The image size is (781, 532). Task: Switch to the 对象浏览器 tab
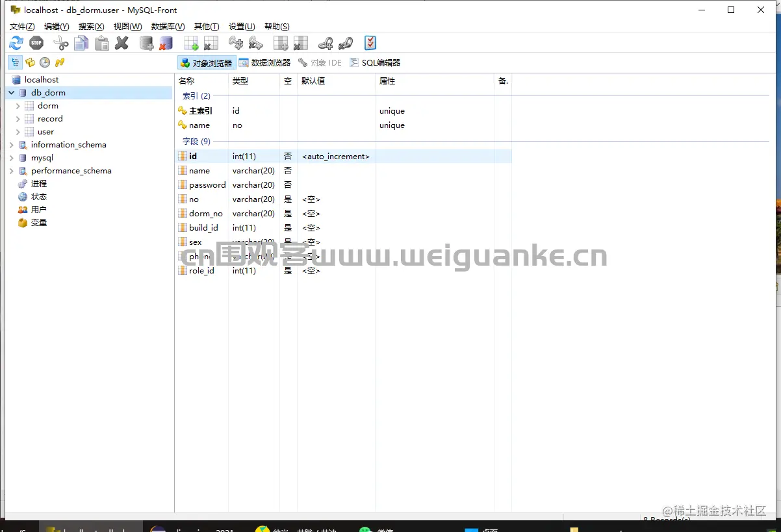pos(206,63)
